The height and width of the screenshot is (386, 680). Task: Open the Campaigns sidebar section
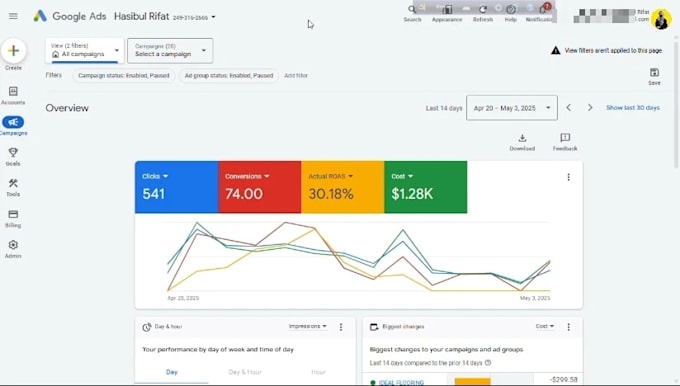pos(13,126)
